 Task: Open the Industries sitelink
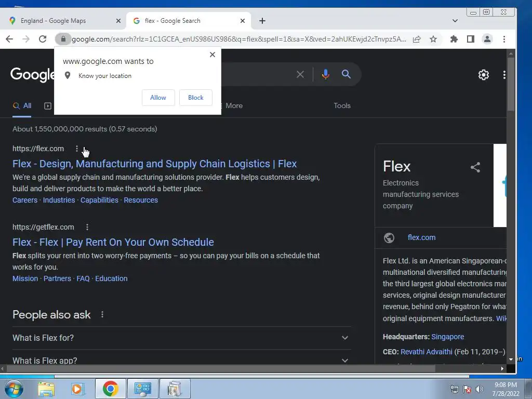click(x=59, y=200)
